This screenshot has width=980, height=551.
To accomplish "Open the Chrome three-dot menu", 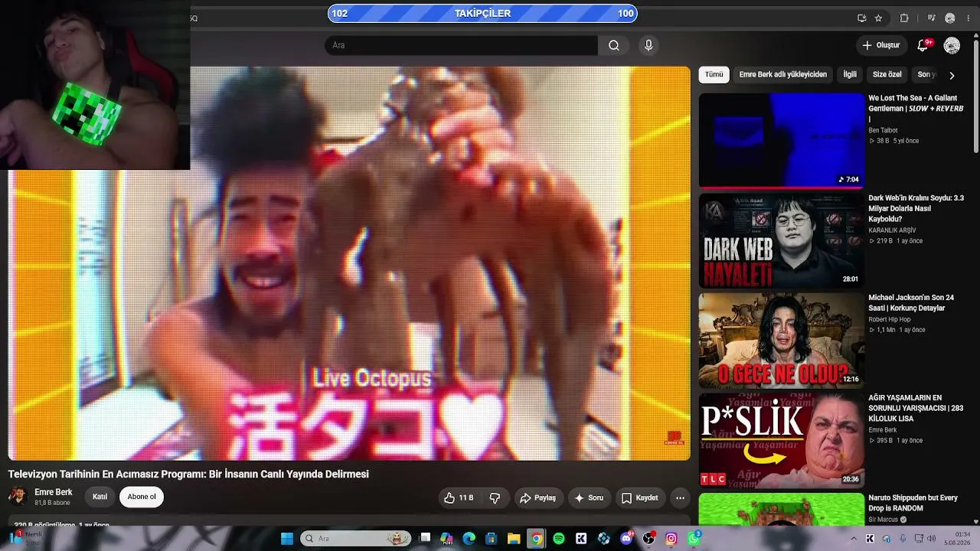I will point(968,18).
